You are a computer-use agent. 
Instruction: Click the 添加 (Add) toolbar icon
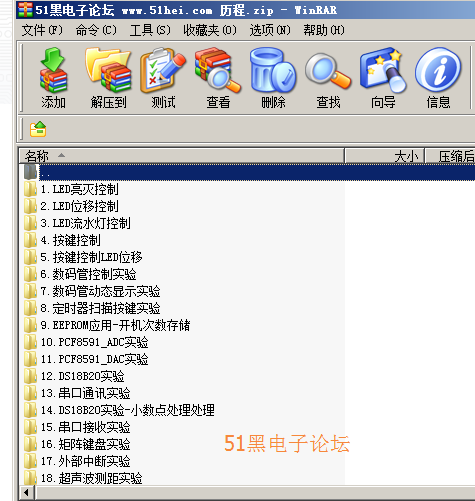coord(53,78)
